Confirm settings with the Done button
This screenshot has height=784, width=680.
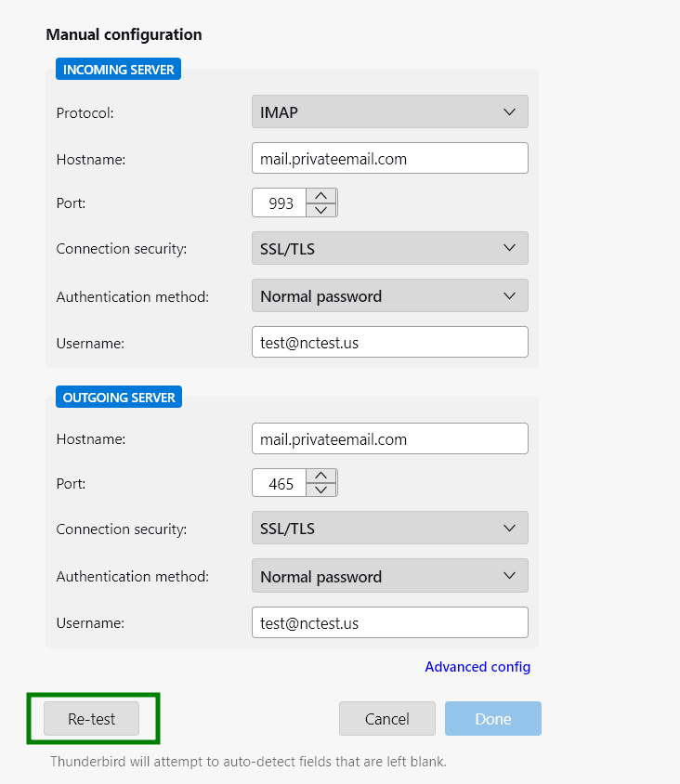click(493, 718)
